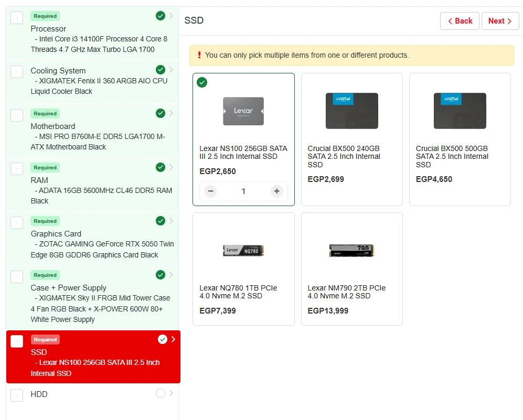
Task: Toggle the checkbox beside the RAM step
Action: [x=17, y=169]
